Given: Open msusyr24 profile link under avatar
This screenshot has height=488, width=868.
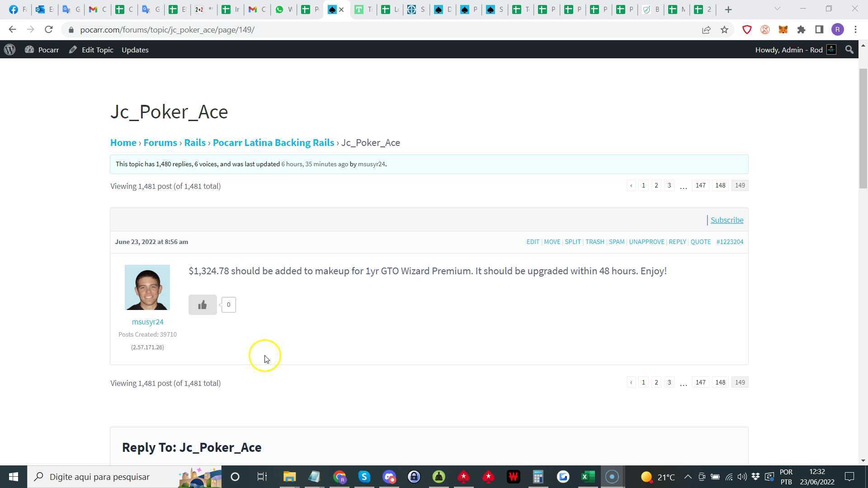Looking at the screenshot, I should (x=147, y=322).
